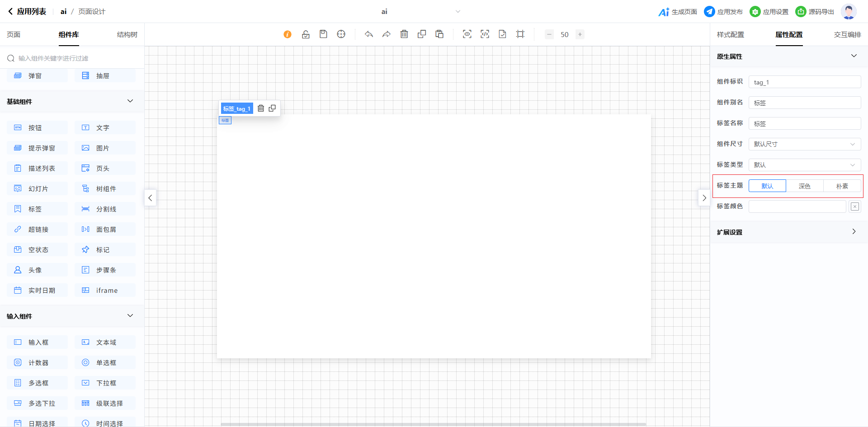Open the 标签类型 dropdown
The image size is (868, 427).
coord(804,165)
